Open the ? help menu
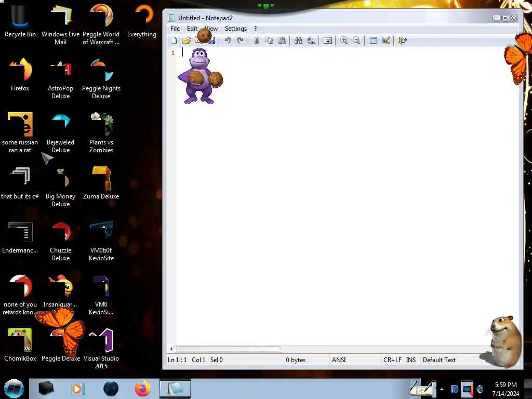 pos(256,29)
